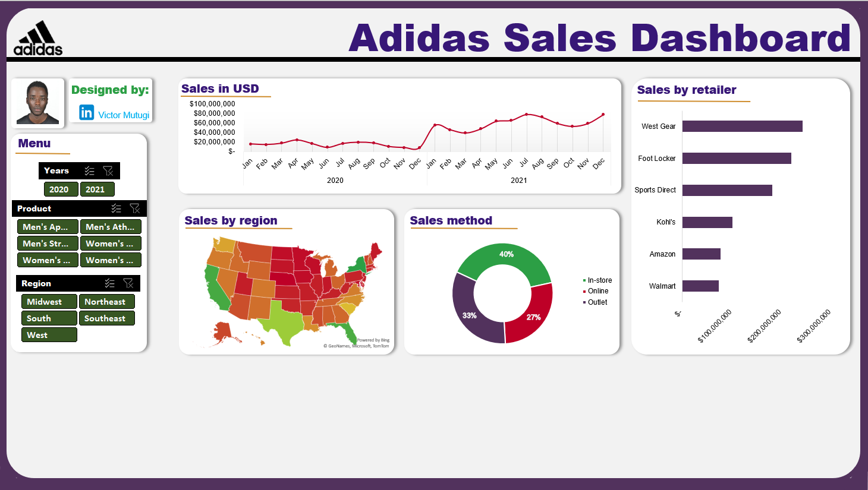Image resolution: width=868 pixels, height=490 pixels.
Task: Select 2020 in the Years slicer
Action: pyautogui.click(x=61, y=189)
